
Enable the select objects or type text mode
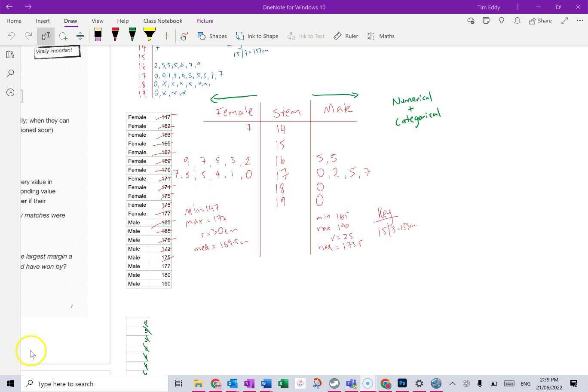click(x=46, y=36)
